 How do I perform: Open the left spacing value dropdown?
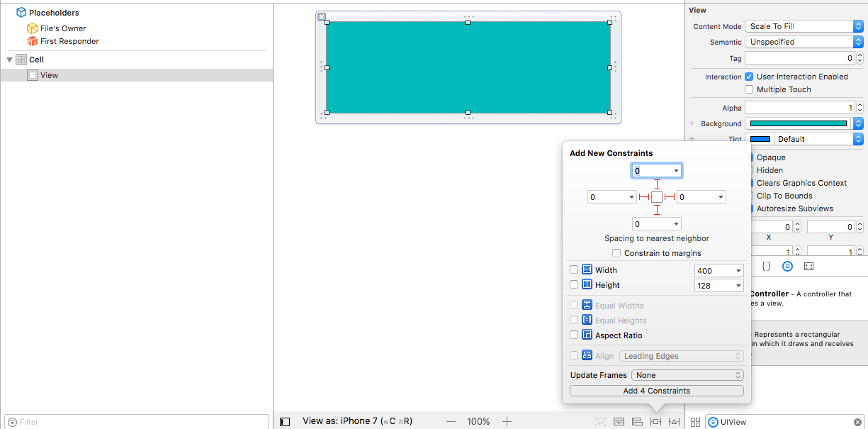click(631, 197)
